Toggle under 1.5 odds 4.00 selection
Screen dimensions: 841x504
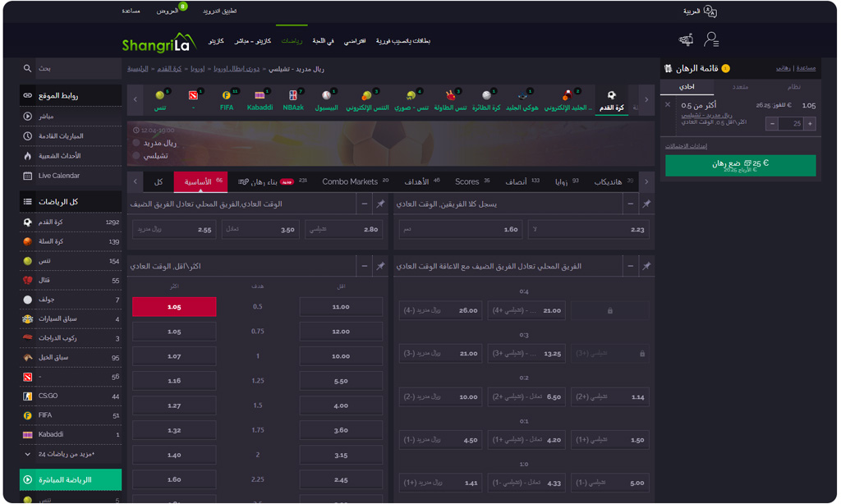341,405
